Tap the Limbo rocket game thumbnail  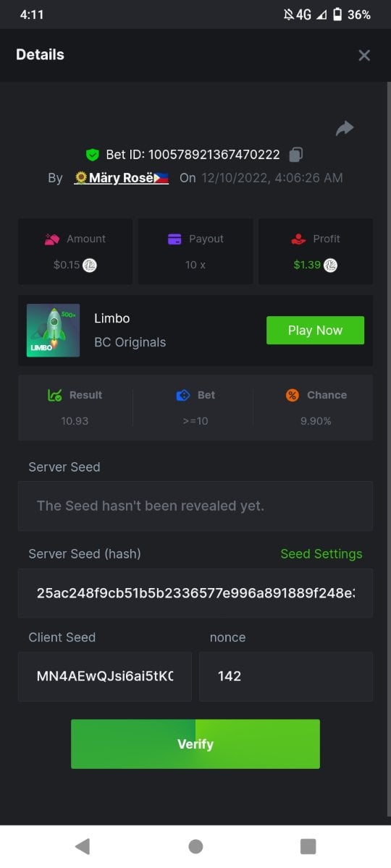point(53,330)
